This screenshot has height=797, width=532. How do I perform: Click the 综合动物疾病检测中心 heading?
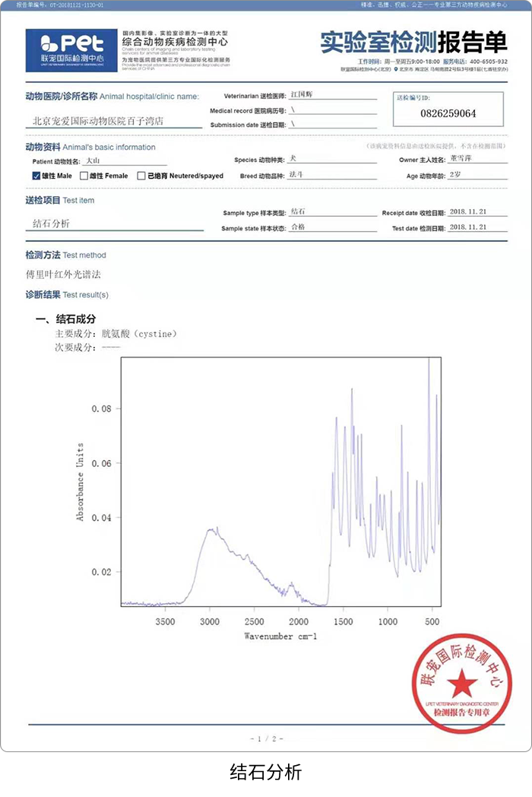coord(175,42)
